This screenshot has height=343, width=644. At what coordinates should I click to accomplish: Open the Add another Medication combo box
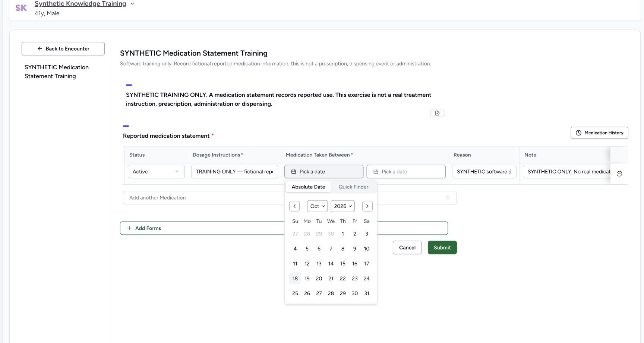tap(290, 198)
